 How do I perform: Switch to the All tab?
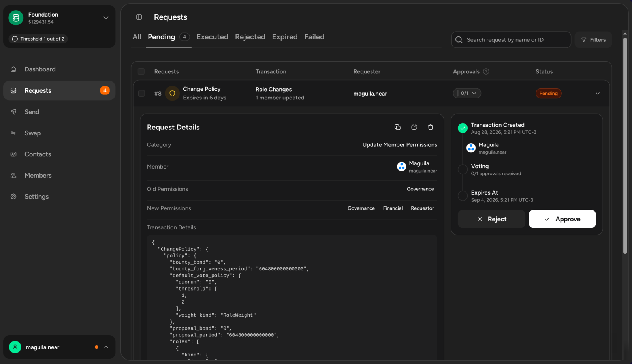(x=137, y=37)
